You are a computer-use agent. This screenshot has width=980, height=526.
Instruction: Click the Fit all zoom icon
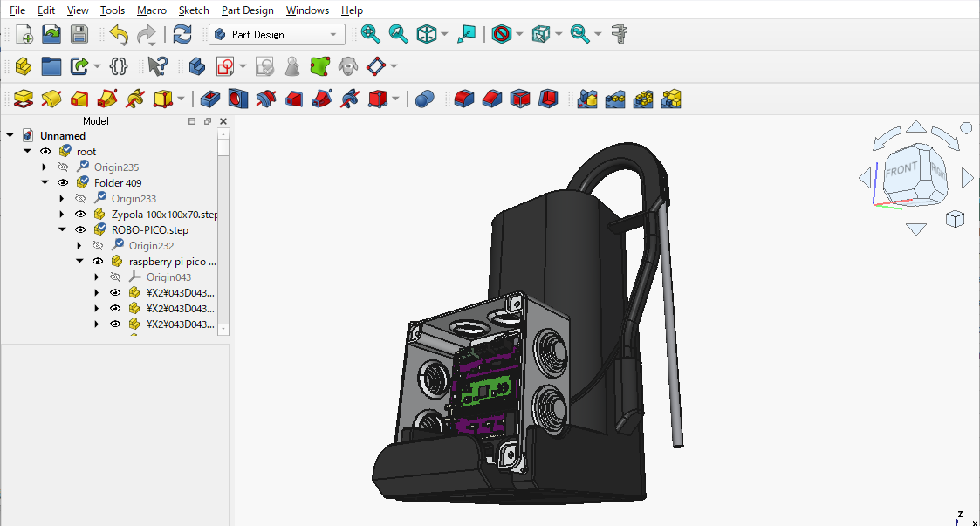tap(371, 34)
